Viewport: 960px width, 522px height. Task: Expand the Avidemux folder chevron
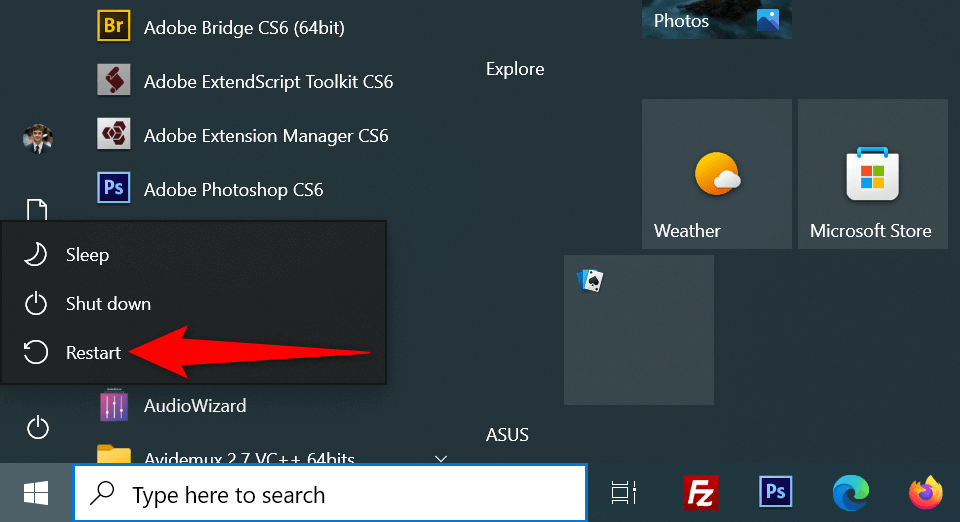[x=440, y=458]
